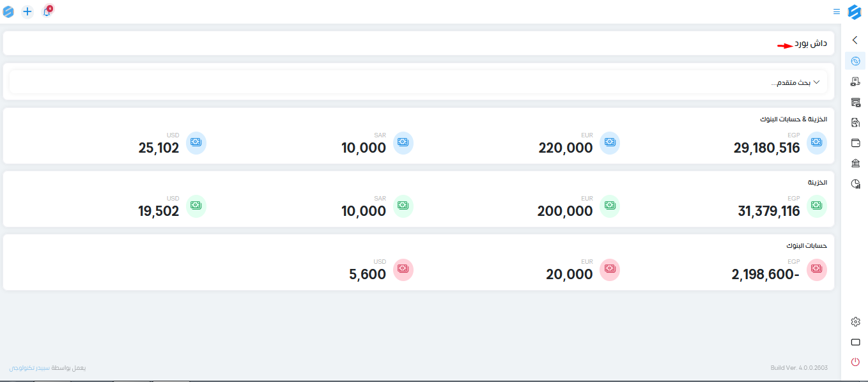The height and width of the screenshot is (382, 868).
Task: Expand the advanced search بحث متقدم panel
Action: click(x=419, y=82)
